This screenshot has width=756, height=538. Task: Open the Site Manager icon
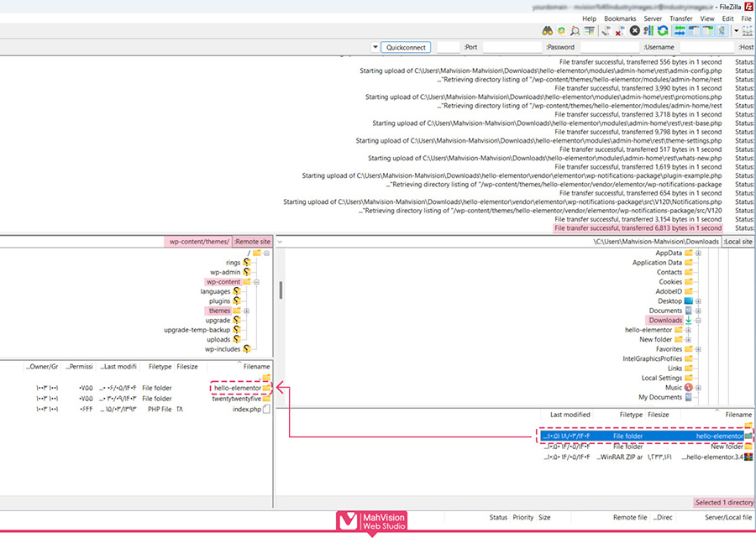748,30
